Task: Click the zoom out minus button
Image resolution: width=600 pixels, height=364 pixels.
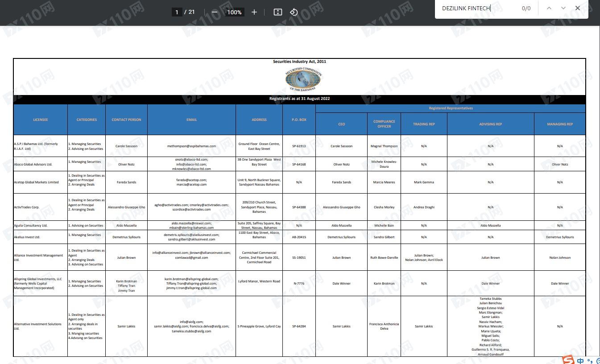Action: 215,12
